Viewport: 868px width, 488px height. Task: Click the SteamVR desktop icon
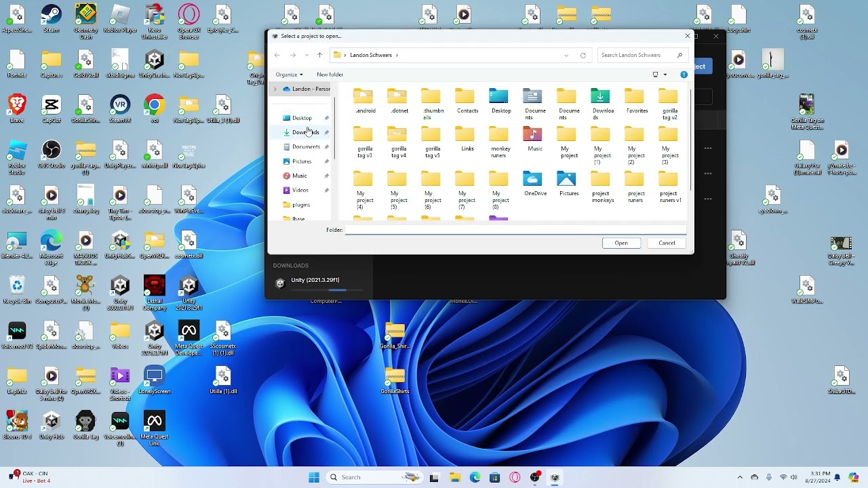(120, 109)
